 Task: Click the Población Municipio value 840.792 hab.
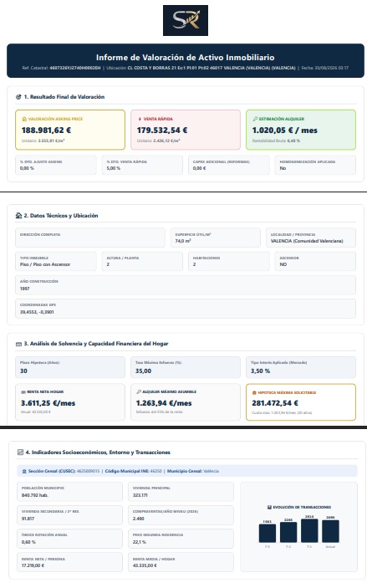(35, 495)
